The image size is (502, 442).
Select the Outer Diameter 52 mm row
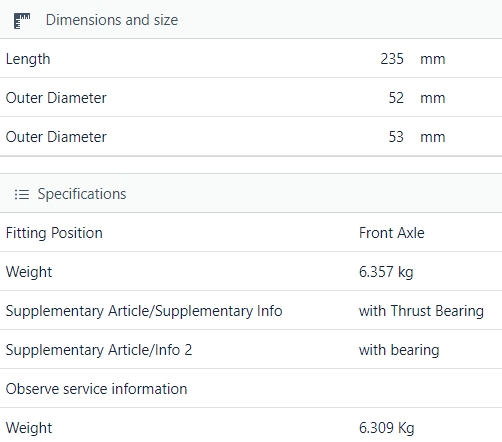pos(251,97)
